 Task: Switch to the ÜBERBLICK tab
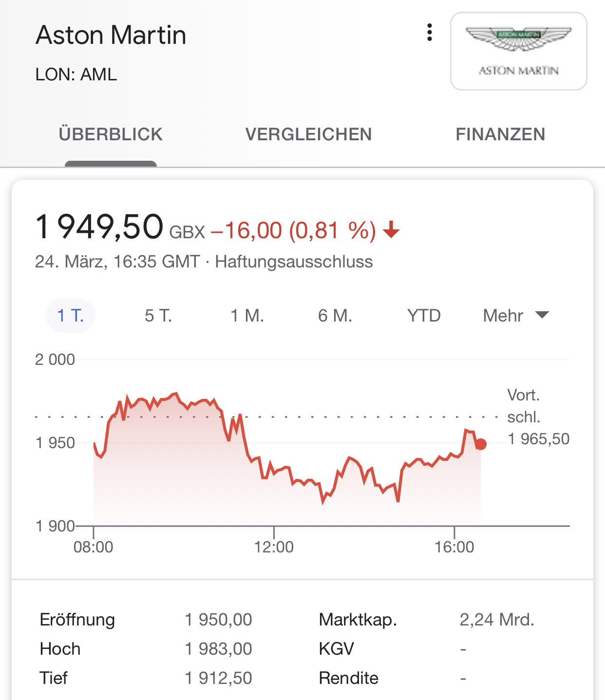click(x=111, y=134)
